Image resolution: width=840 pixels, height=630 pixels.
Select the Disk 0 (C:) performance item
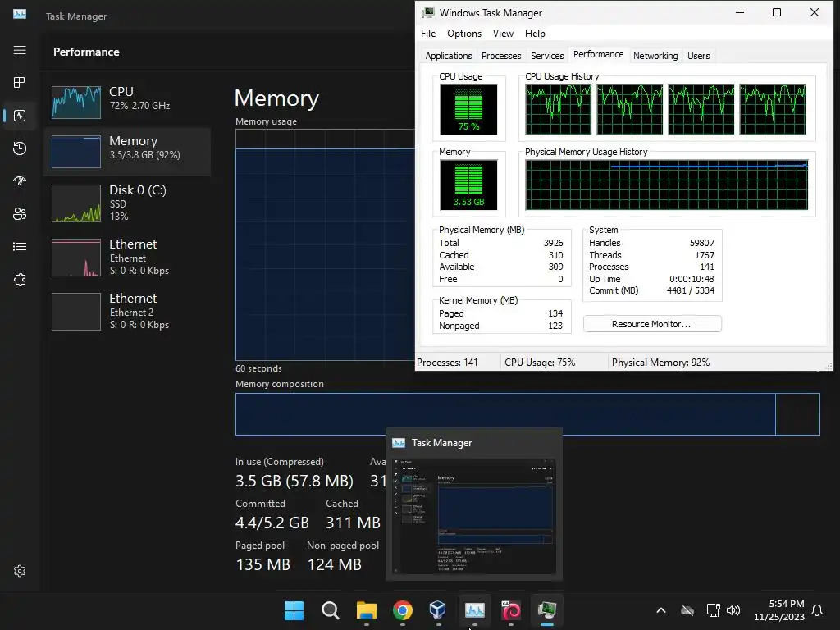pos(127,203)
